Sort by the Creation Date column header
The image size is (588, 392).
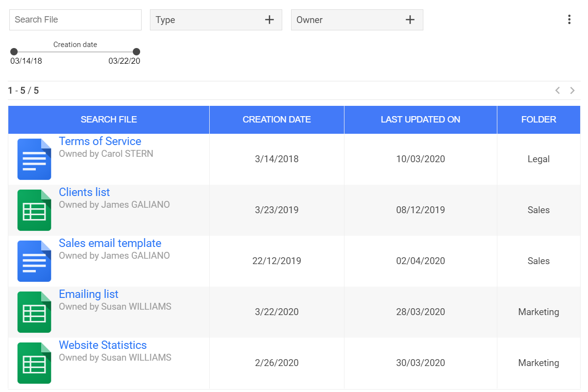coord(277,120)
